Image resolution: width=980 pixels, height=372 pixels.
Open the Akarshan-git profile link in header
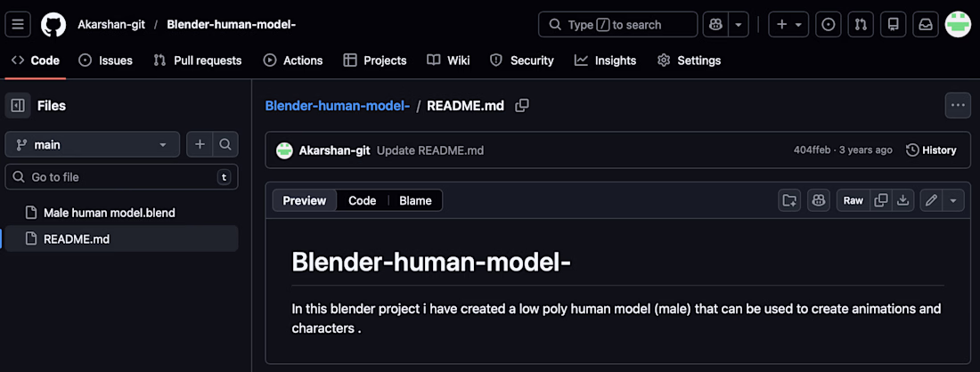click(110, 25)
